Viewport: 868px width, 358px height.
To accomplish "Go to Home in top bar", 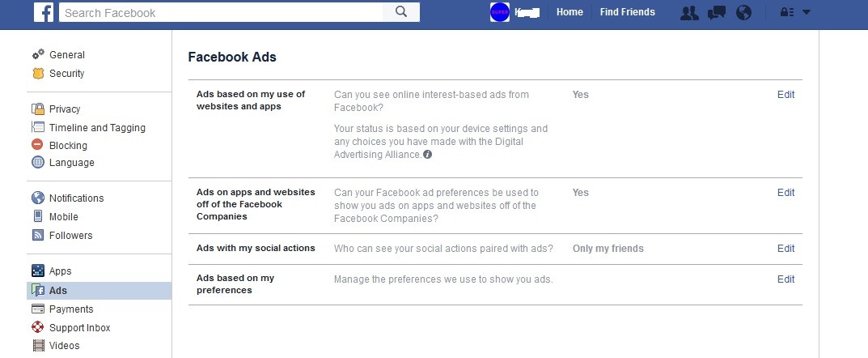I will (x=569, y=12).
